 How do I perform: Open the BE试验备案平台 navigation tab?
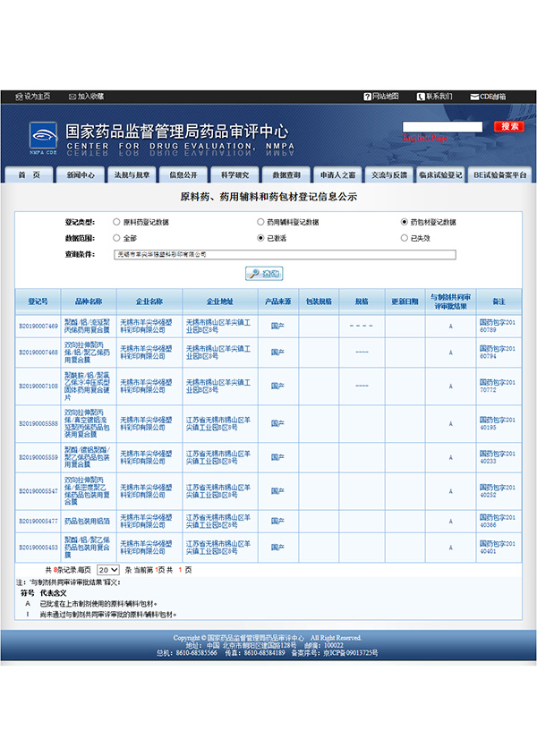click(x=499, y=175)
